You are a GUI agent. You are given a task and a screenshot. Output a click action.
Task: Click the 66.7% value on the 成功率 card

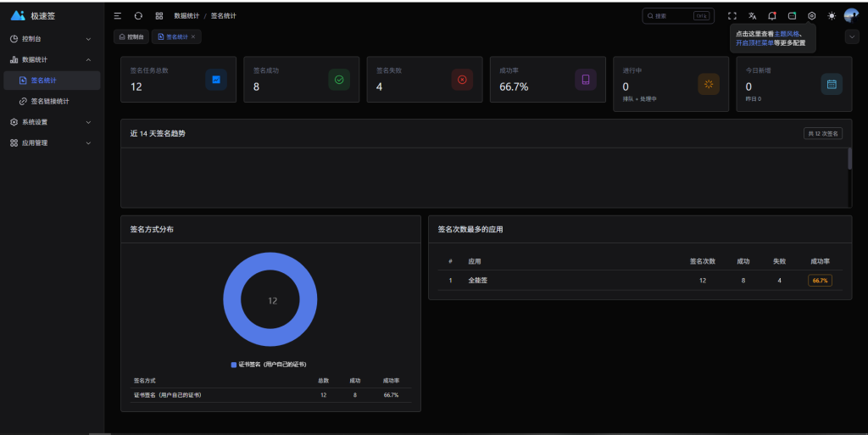(514, 86)
